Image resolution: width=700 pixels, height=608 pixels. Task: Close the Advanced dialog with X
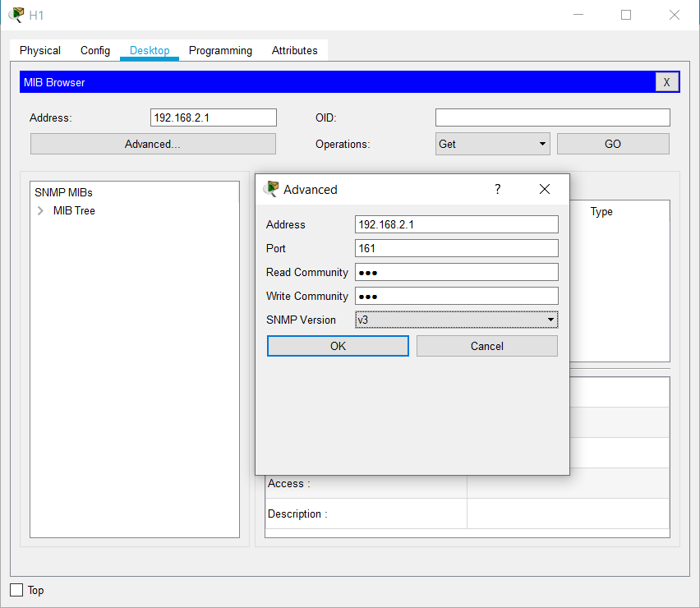tap(544, 189)
